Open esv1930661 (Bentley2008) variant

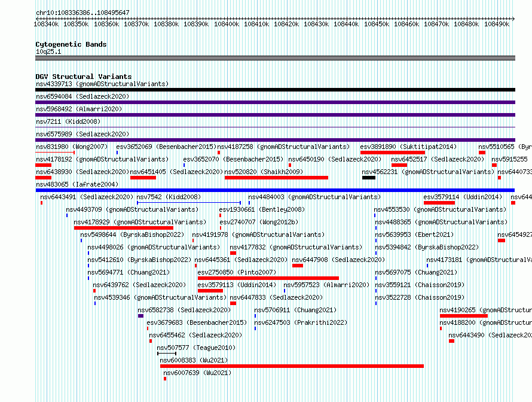click(x=262, y=209)
